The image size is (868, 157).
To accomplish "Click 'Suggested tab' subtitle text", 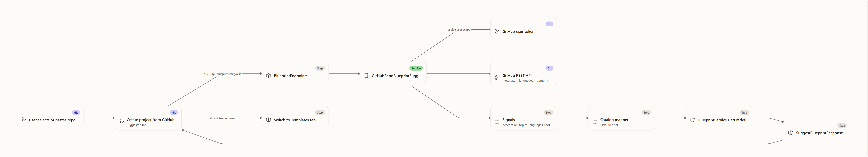I will point(136,125).
